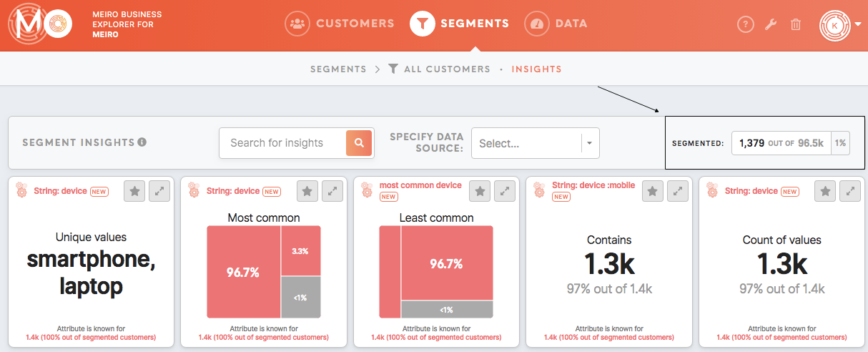Focus the Search for insights field
Image resolution: width=868 pixels, height=352 pixels.
pyautogui.click(x=282, y=143)
